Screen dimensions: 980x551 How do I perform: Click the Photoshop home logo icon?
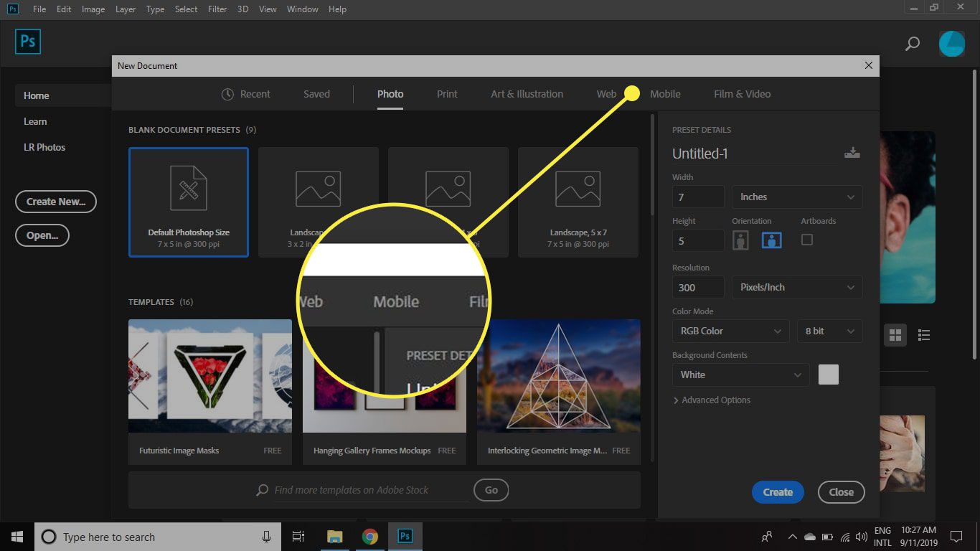28,42
